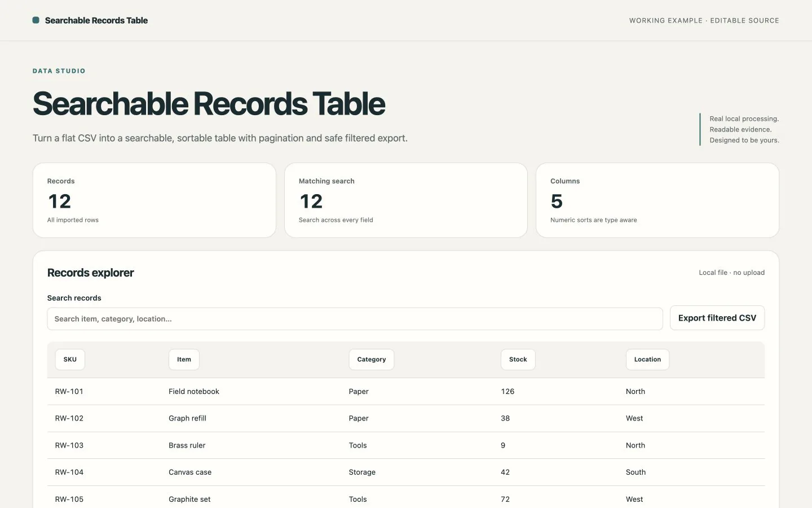Click 'All imported rows' caption
Image resolution: width=812 pixels, height=508 pixels.
tap(73, 220)
